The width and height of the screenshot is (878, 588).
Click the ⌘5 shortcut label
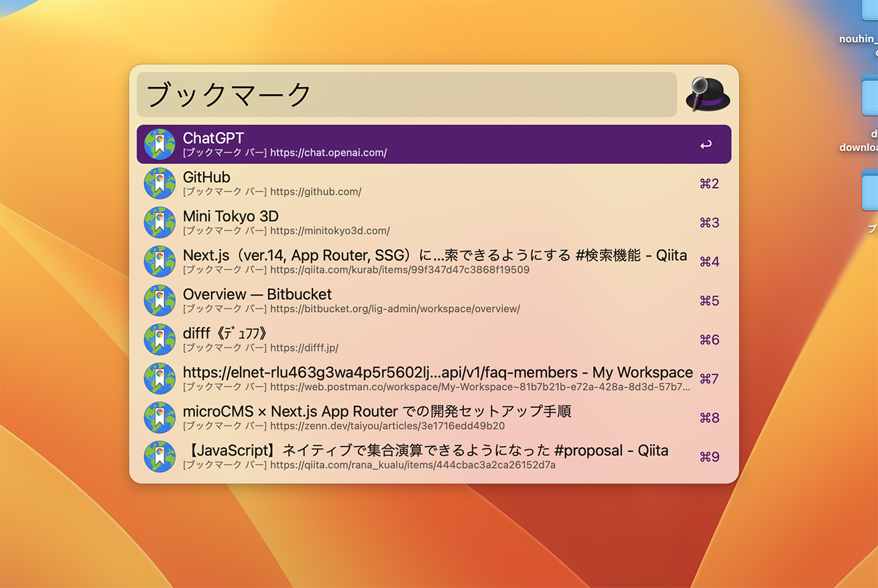pos(709,301)
